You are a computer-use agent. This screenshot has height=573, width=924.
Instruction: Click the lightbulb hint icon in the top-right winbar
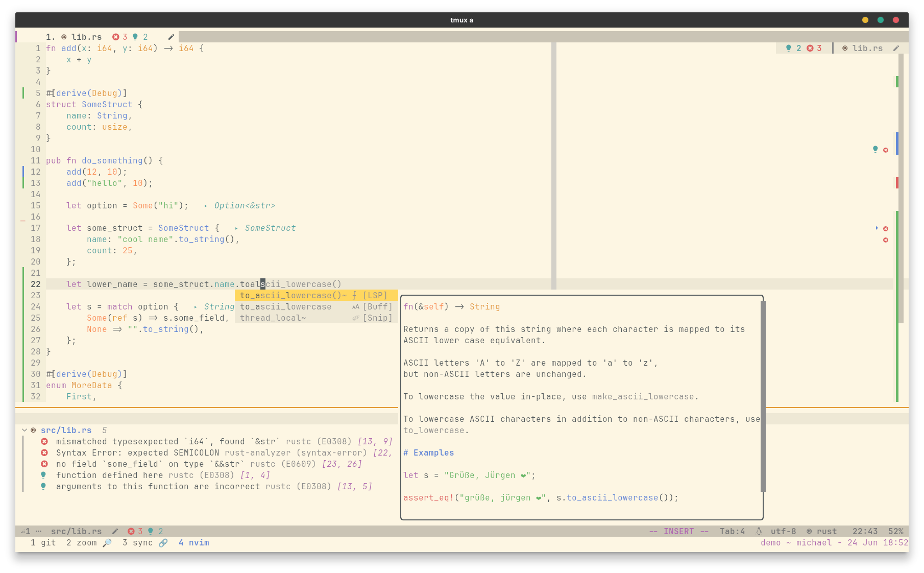pos(789,48)
